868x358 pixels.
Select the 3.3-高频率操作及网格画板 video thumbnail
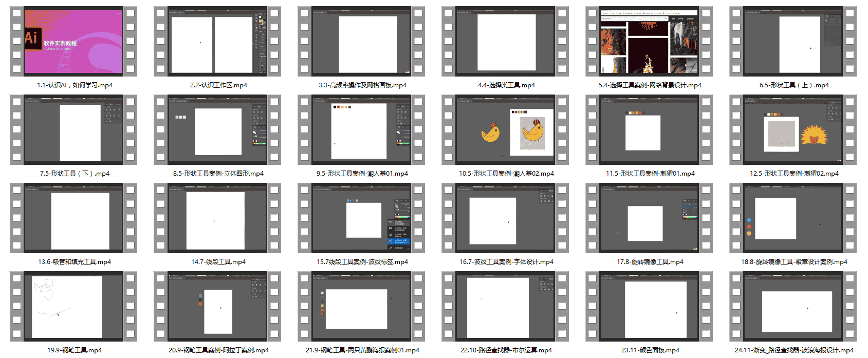coord(361,42)
